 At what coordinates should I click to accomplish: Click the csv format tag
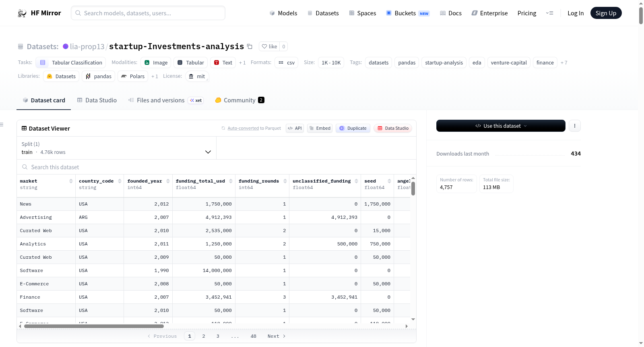pos(287,62)
